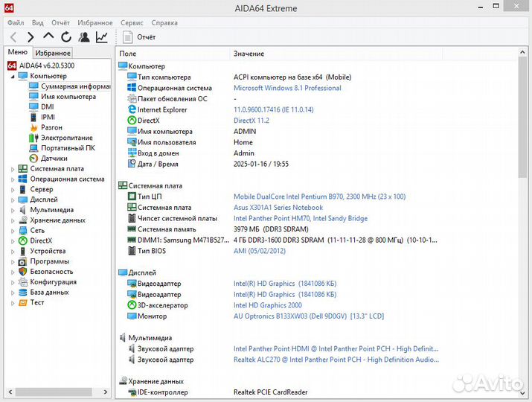Click the Значение column header

click(336, 54)
